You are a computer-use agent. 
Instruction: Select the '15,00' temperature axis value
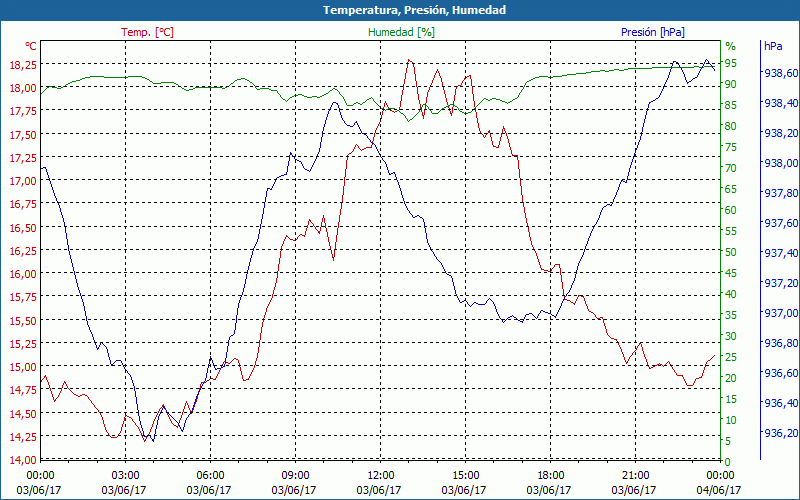23,367
